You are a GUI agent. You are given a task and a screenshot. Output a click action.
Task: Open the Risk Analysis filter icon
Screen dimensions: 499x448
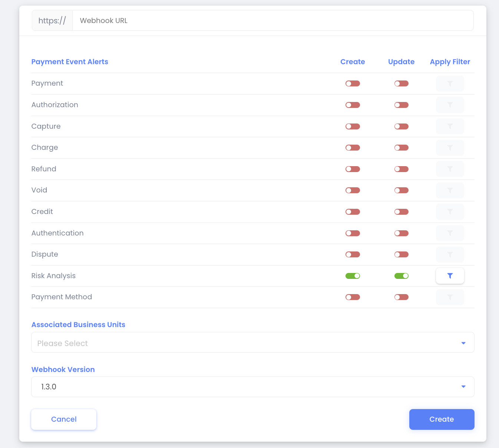click(450, 276)
